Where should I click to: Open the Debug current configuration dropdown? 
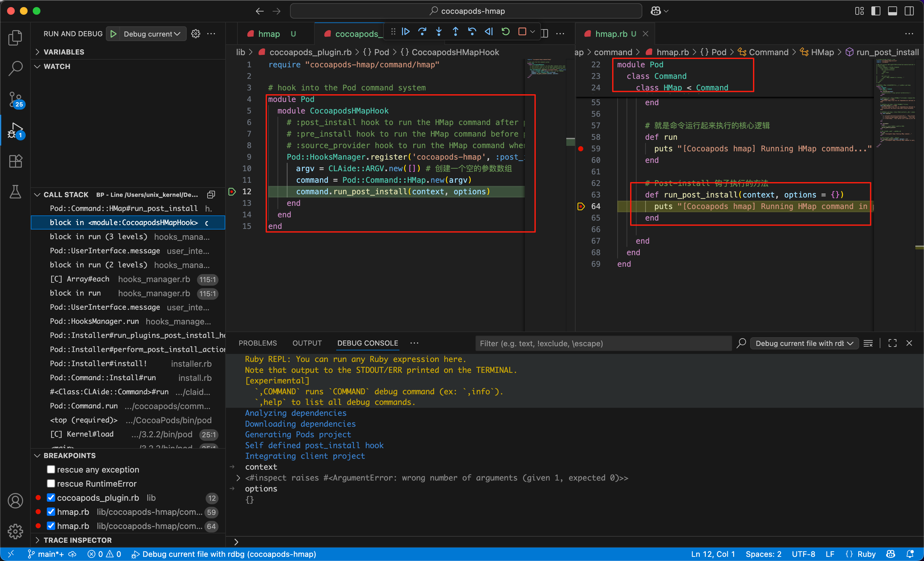152,34
